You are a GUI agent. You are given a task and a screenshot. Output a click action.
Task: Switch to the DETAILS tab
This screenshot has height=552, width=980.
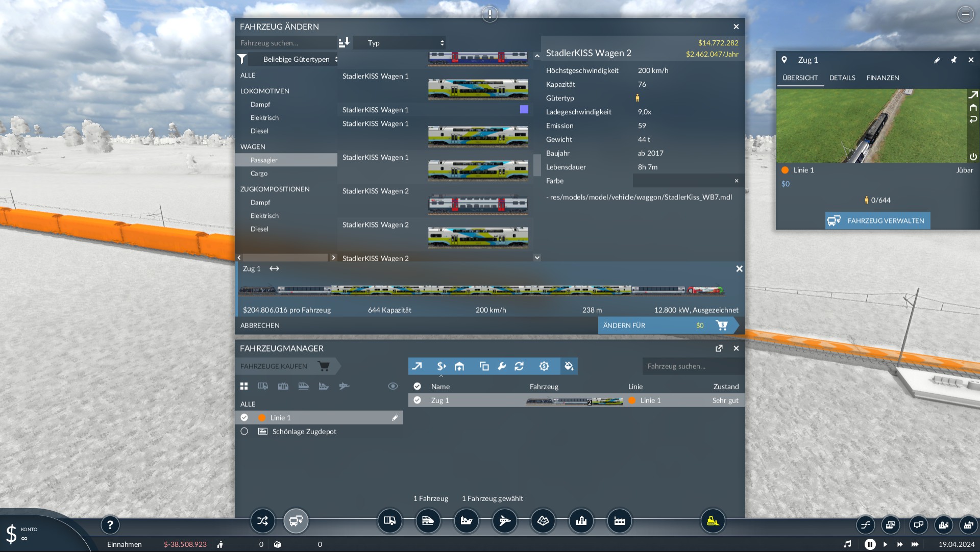coord(842,78)
